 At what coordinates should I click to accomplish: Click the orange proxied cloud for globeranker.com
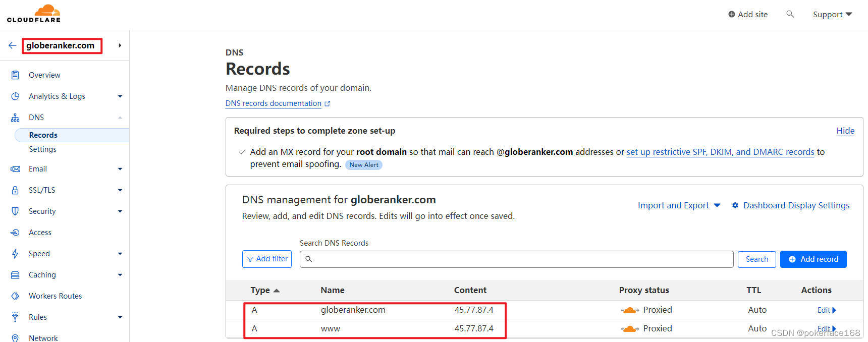pos(630,310)
